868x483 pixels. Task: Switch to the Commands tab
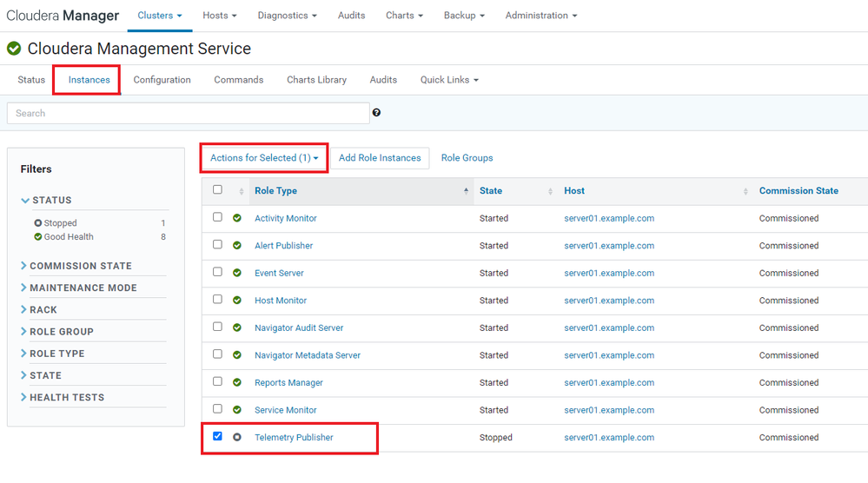click(239, 80)
